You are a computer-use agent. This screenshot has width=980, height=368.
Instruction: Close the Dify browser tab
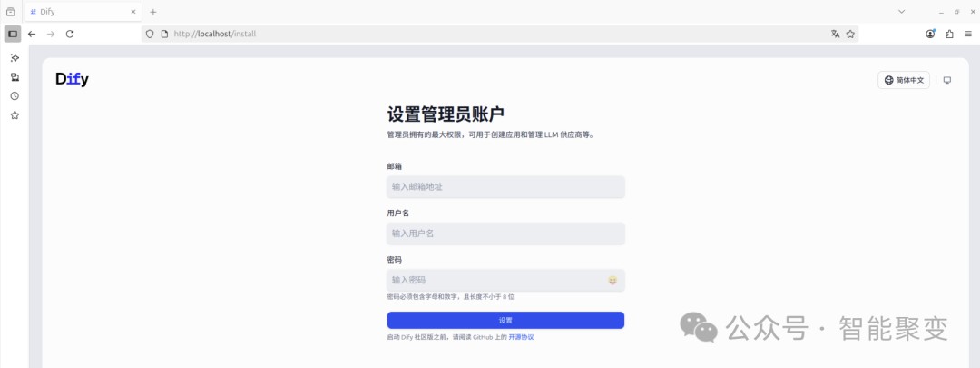(133, 11)
